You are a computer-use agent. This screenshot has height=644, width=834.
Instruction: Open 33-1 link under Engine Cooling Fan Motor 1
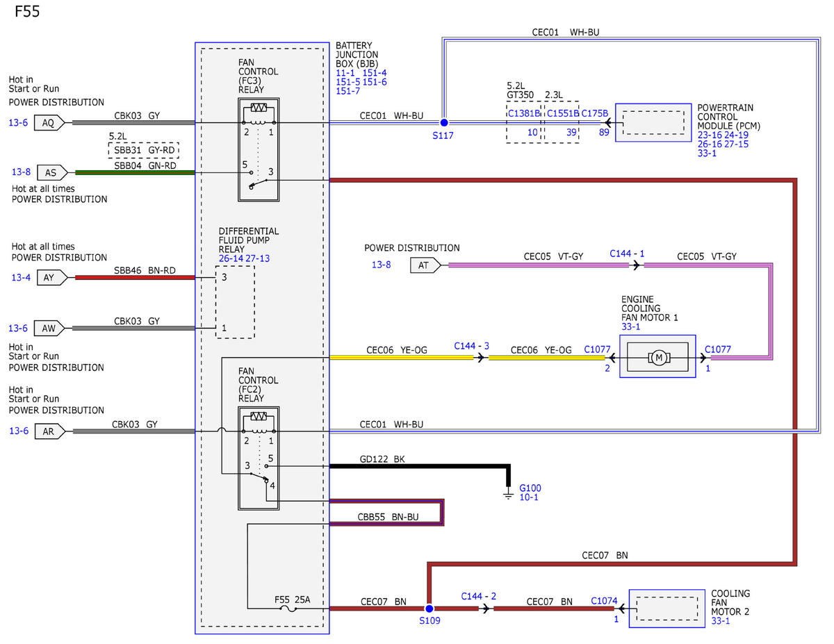[x=631, y=327]
